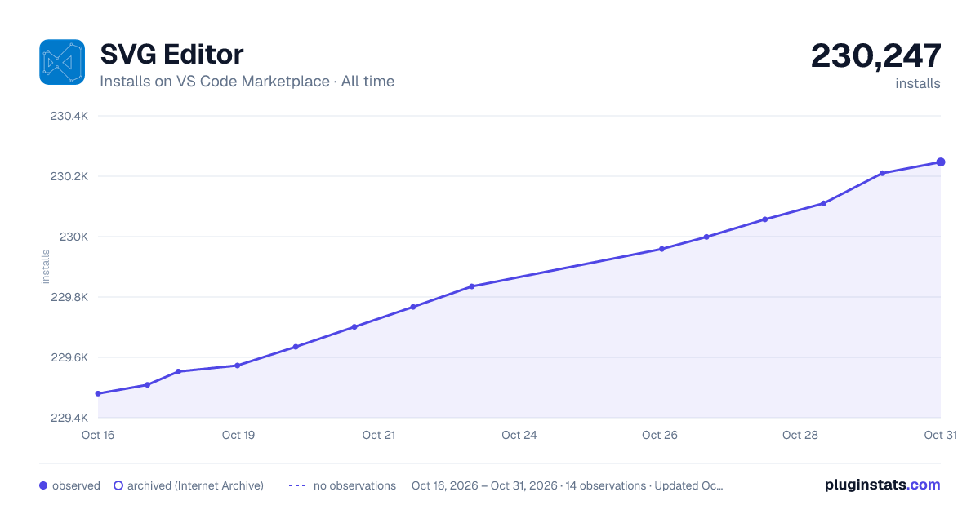Click the Oct 26 x-axis label

point(660,435)
